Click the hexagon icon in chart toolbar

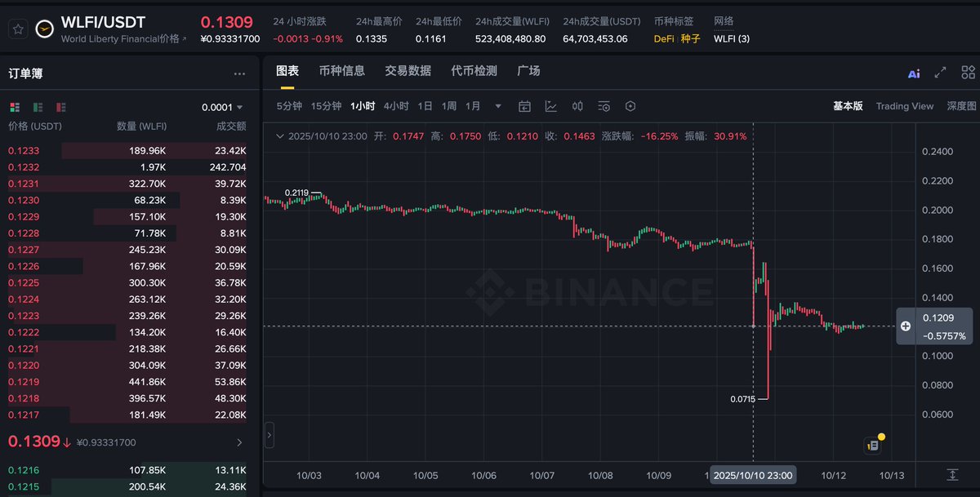pos(630,106)
